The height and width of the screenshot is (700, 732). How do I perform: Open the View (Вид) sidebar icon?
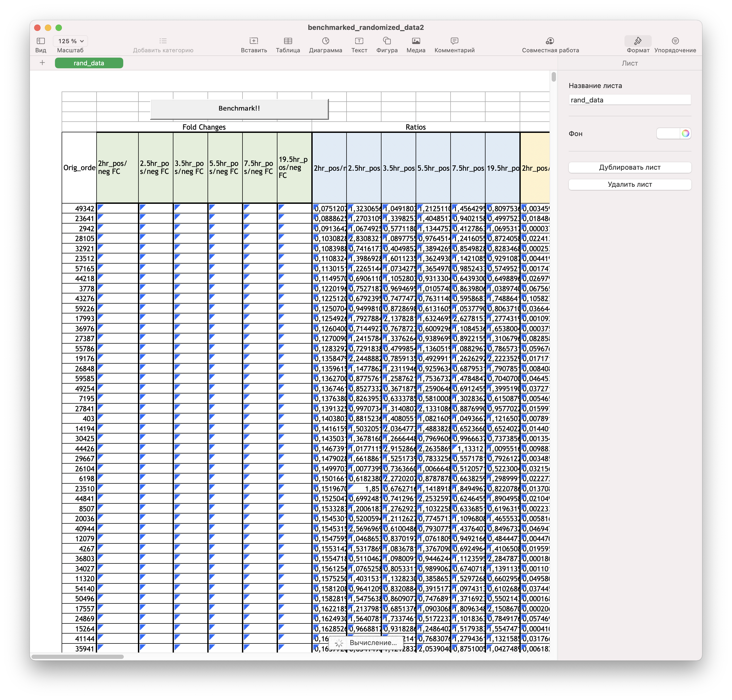point(41,41)
